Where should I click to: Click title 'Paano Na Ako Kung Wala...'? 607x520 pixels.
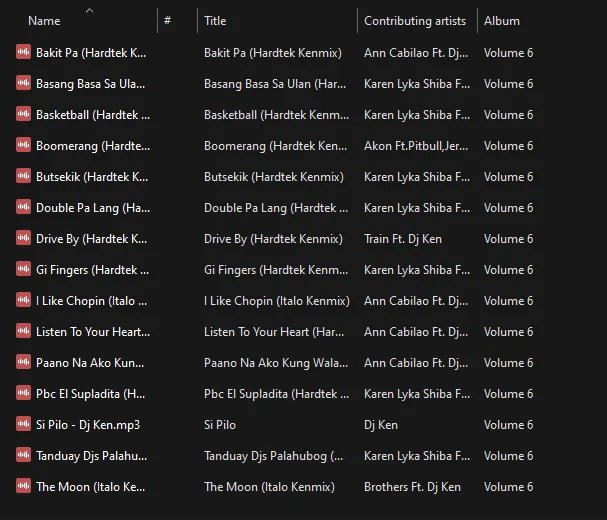pyautogui.click(x=276, y=362)
